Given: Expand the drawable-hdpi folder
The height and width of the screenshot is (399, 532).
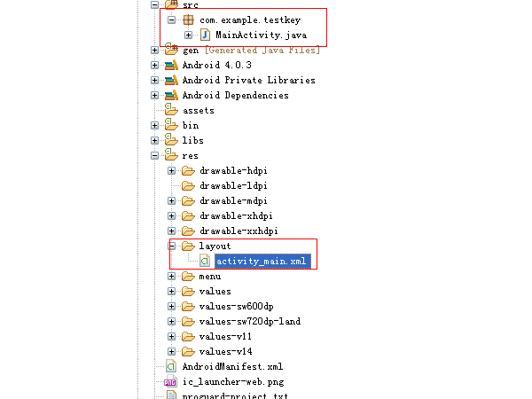Looking at the screenshot, I should click(x=172, y=170).
